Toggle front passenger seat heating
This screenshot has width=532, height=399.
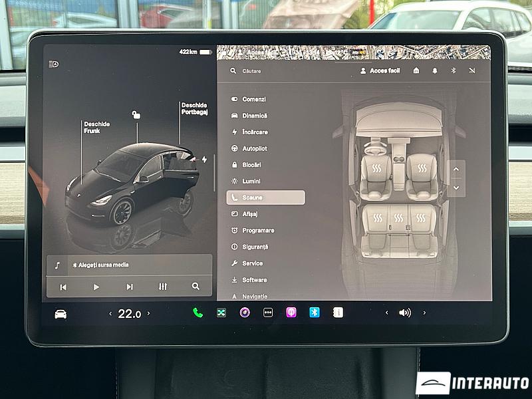tap(422, 169)
